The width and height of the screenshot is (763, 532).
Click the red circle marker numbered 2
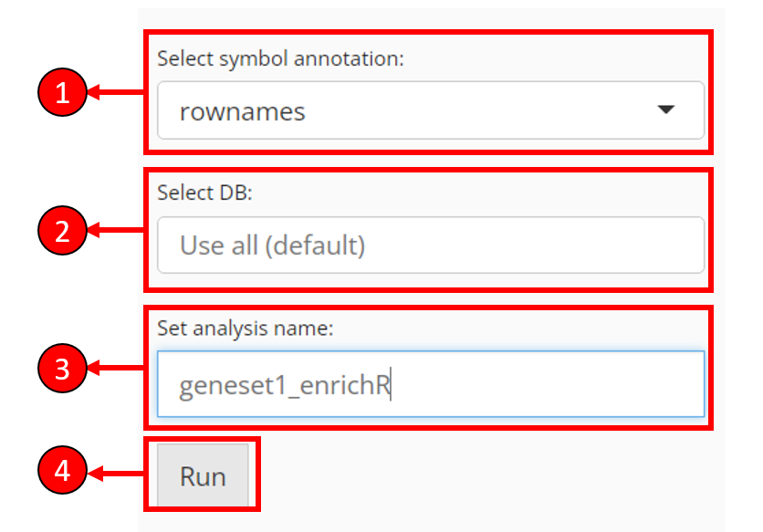[62, 230]
